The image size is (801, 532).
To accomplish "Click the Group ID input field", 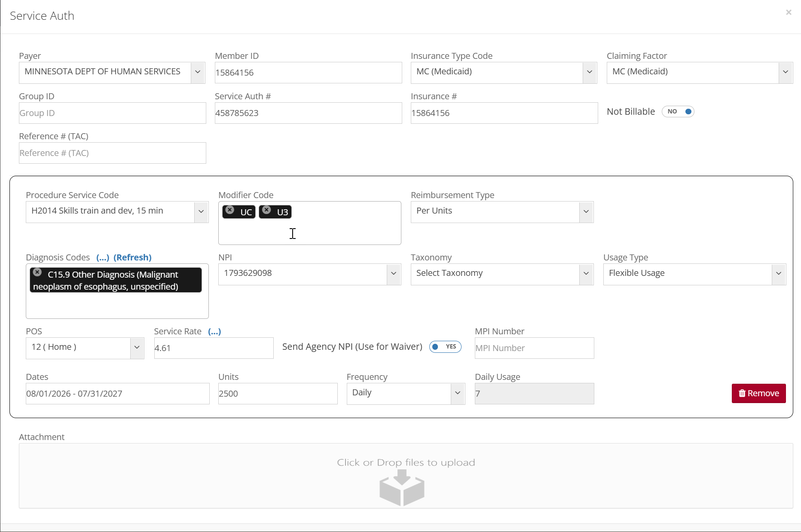I will click(x=112, y=113).
